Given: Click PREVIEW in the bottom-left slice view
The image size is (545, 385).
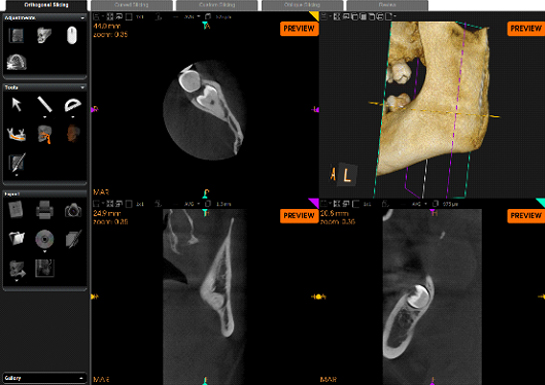Looking at the screenshot, I should pyautogui.click(x=299, y=216).
